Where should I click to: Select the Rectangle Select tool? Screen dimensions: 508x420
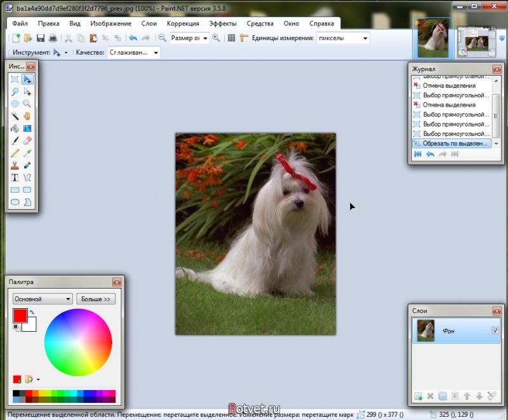tap(15, 79)
